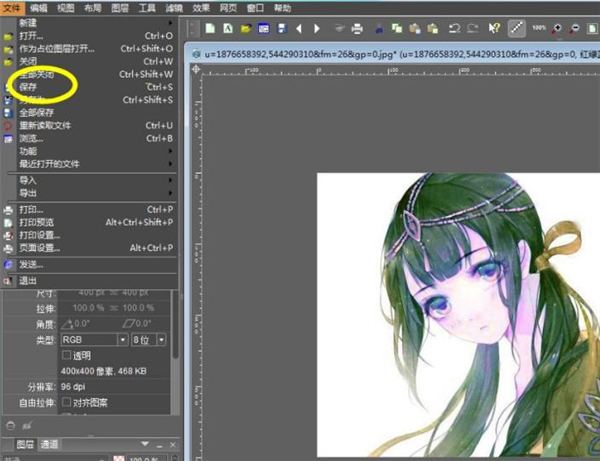Minimize the layers panel with underscore button
600x461 pixels.
point(159,445)
